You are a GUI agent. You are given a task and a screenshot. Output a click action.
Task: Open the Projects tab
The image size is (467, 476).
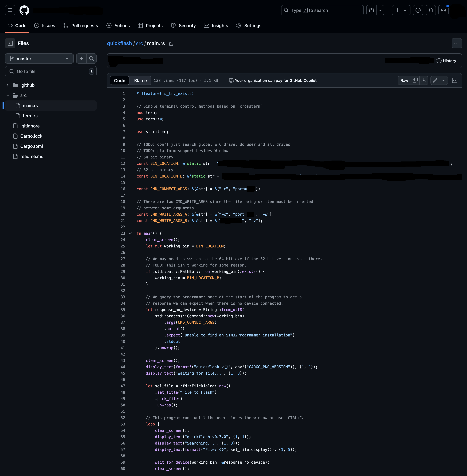click(x=150, y=26)
